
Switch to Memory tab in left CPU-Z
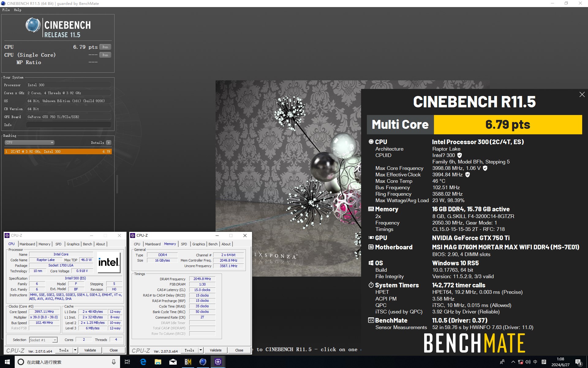(44, 244)
